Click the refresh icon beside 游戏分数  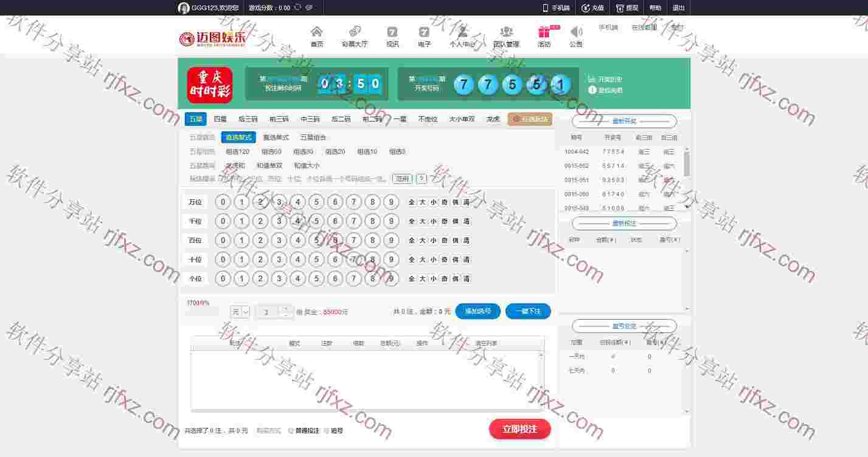[x=297, y=8]
